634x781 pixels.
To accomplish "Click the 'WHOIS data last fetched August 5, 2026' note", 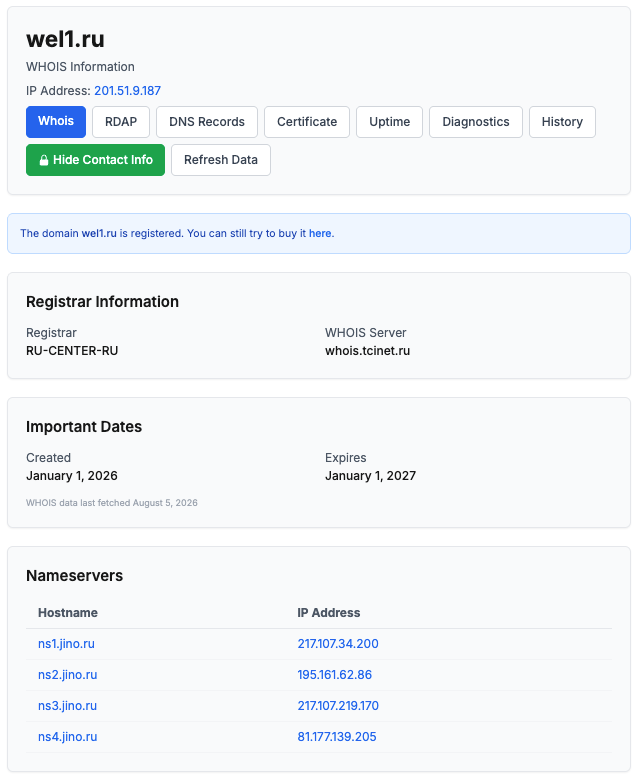I will tap(112, 503).
